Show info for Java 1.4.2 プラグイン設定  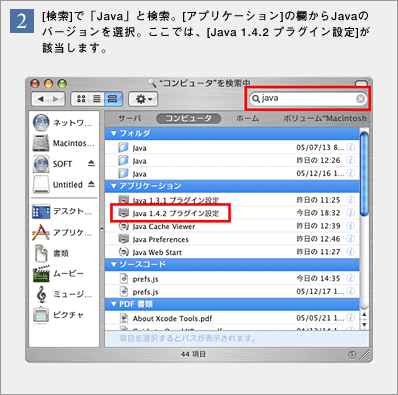350,213
